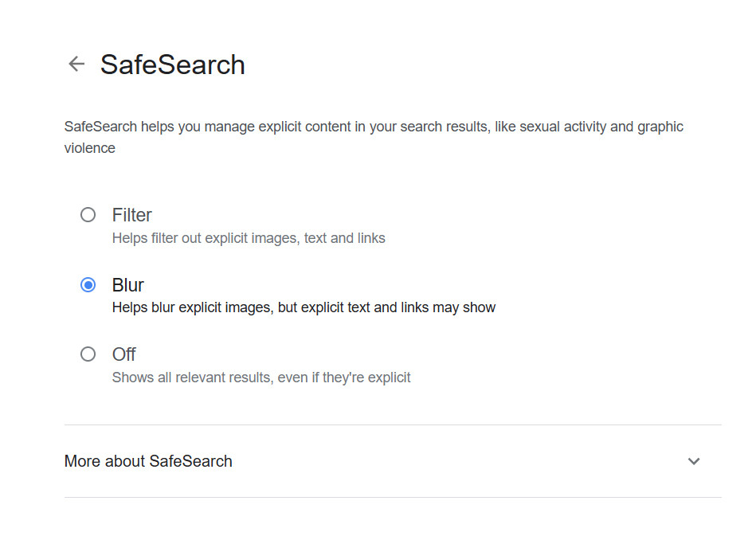Open the "More about SafeSearch" text label
The height and width of the screenshot is (536, 756).
click(x=148, y=461)
